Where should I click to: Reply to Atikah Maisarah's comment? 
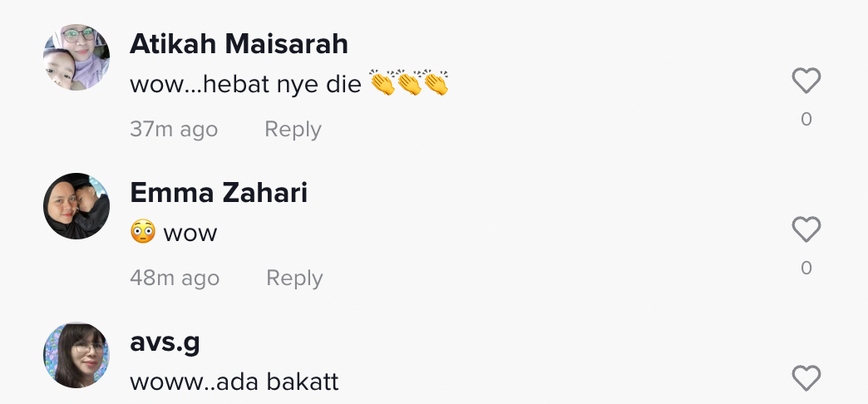click(293, 130)
